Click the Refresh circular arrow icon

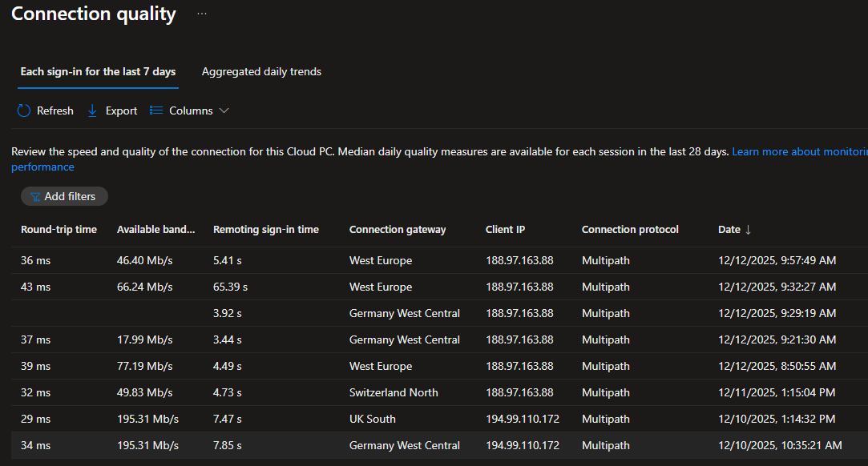pyautogui.click(x=24, y=110)
